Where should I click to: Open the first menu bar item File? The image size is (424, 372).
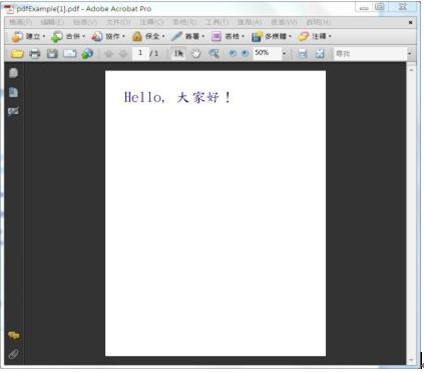point(20,22)
